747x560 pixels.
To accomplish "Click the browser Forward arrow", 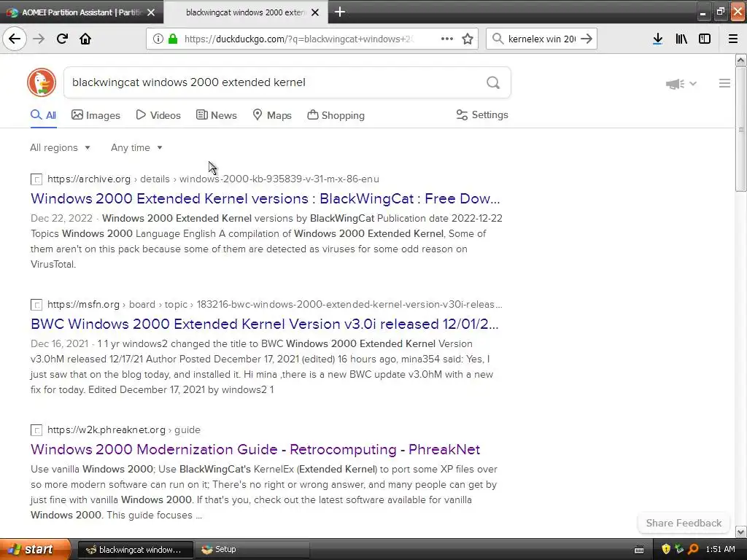I will click(x=39, y=39).
